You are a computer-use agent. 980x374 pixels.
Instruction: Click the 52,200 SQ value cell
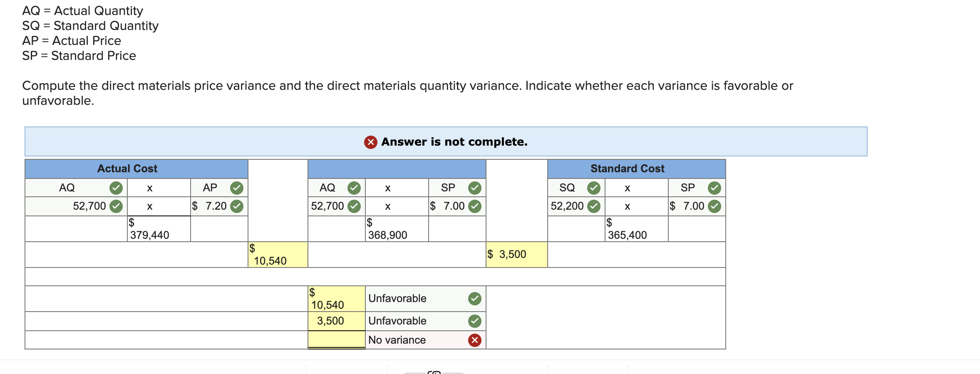pyautogui.click(x=576, y=206)
